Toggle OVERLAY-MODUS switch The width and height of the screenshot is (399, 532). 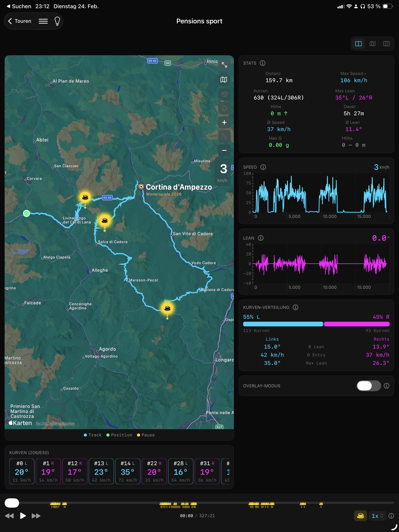pos(368,386)
